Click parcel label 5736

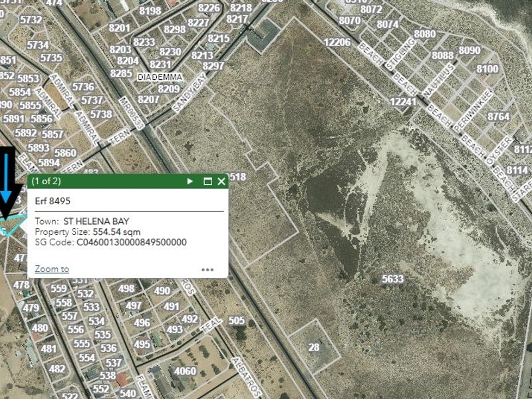tap(83, 87)
